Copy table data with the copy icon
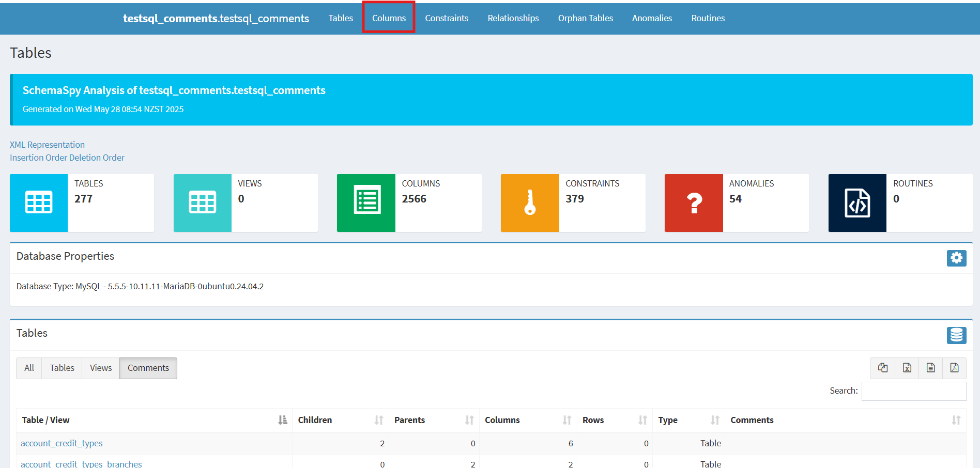The image size is (980, 468). (x=883, y=368)
